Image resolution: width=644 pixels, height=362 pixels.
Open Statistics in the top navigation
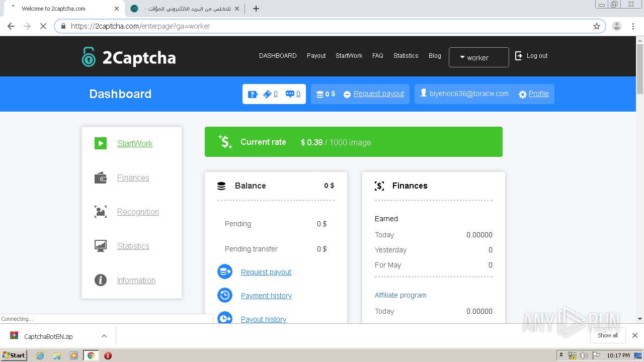click(406, 56)
